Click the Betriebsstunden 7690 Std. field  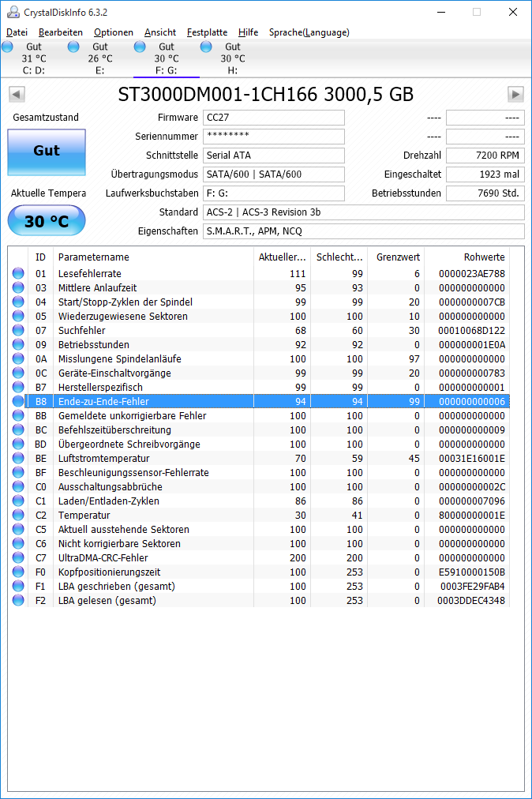pyautogui.click(x=485, y=193)
